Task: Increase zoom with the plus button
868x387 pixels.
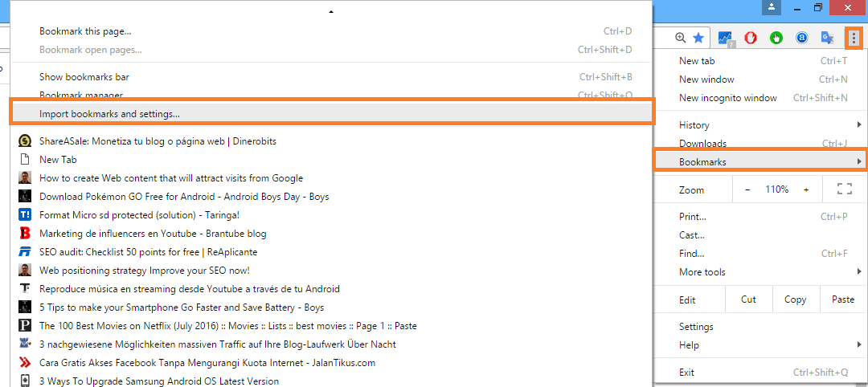Action: click(x=806, y=189)
